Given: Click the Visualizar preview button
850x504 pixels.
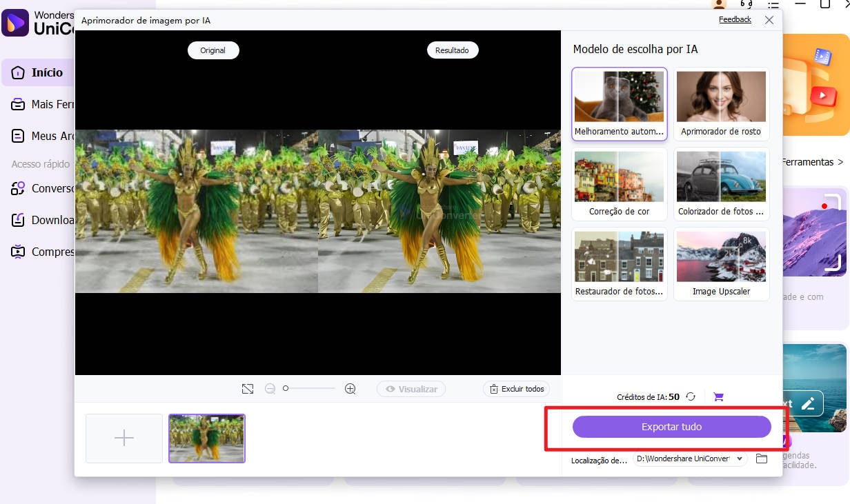Looking at the screenshot, I should [x=411, y=389].
